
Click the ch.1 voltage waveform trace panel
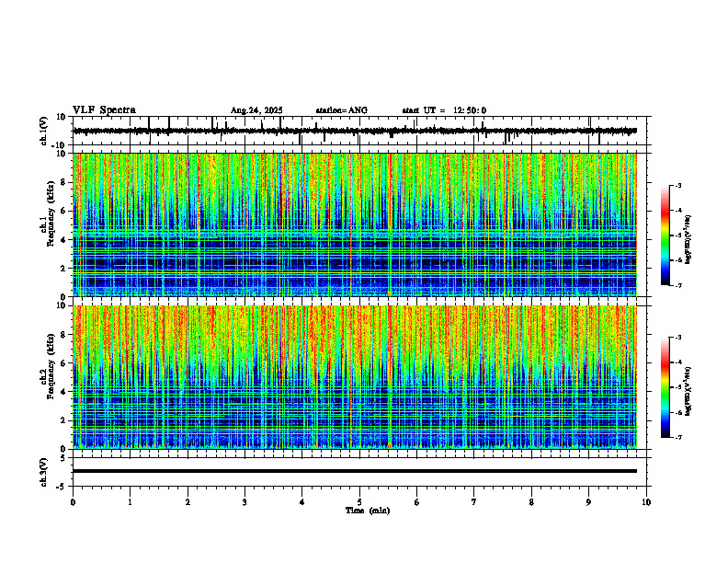coord(361,131)
